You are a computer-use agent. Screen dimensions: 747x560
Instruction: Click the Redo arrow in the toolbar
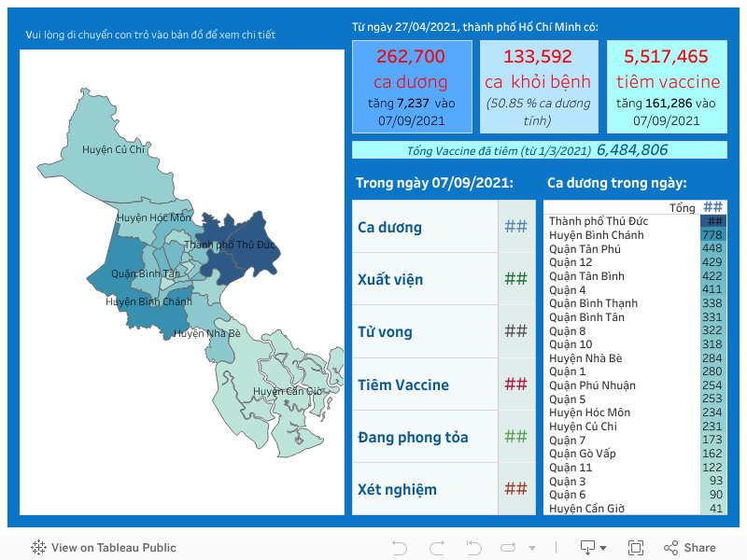(x=437, y=548)
